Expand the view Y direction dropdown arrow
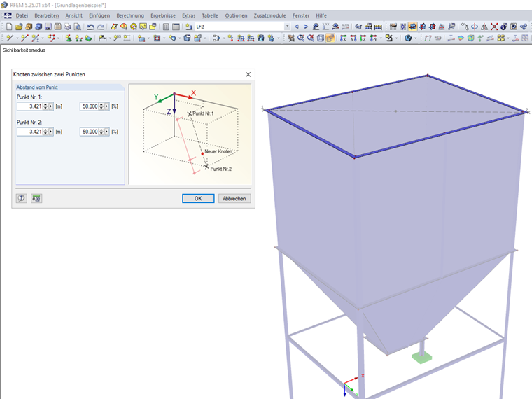 (x=381, y=38)
